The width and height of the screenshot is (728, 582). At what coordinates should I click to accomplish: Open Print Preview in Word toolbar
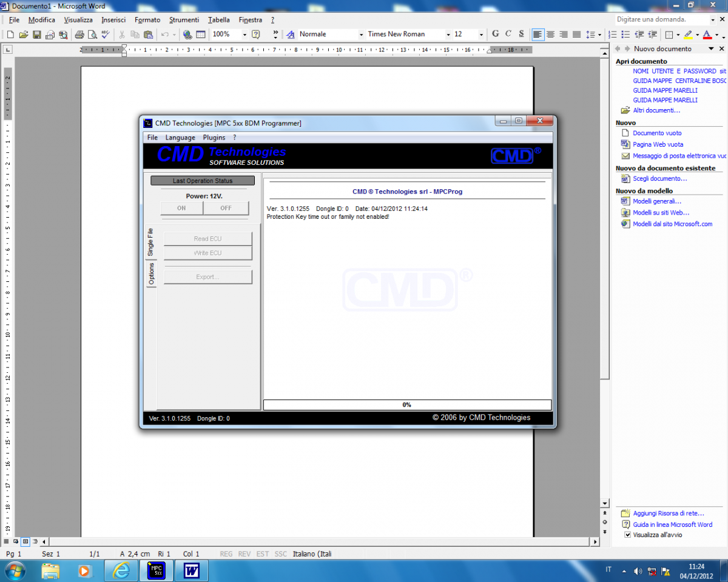[x=92, y=35]
